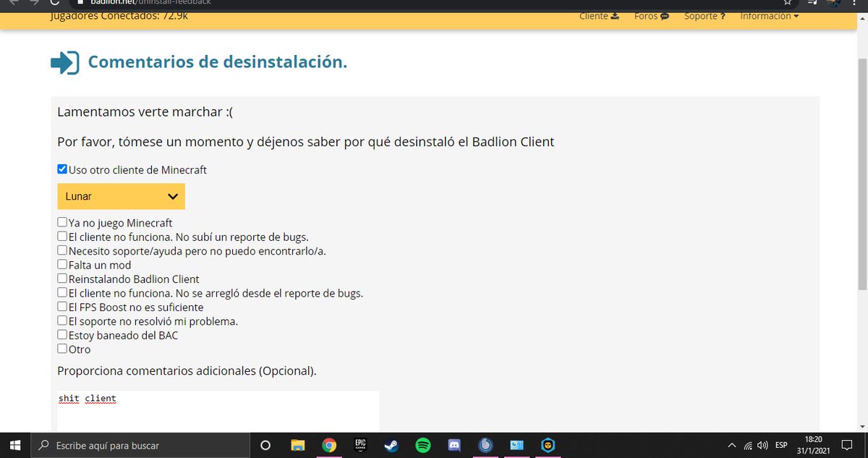Viewport: 868px width, 458px height.
Task: Check 'Necesito soporte/ayuda' option
Action: point(62,250)
